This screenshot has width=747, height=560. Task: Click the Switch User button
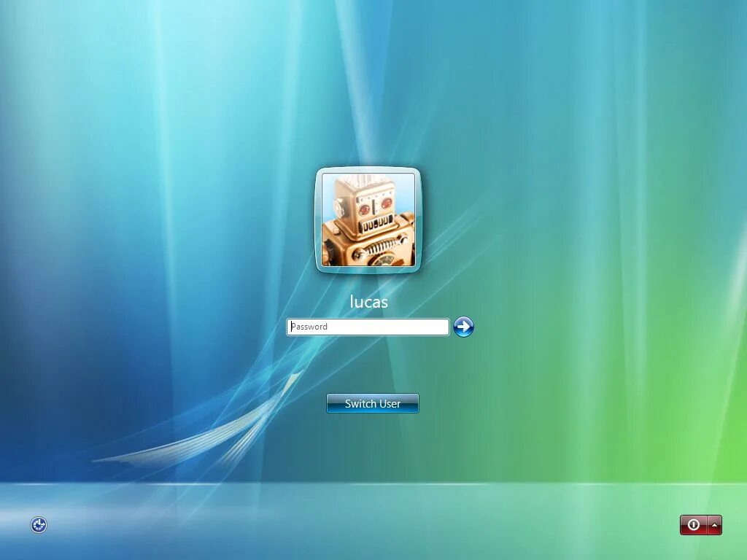point(373,403)
